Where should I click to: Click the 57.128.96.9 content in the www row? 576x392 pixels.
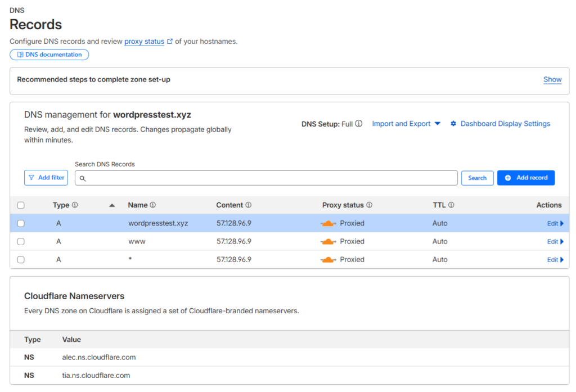(233, 241)
